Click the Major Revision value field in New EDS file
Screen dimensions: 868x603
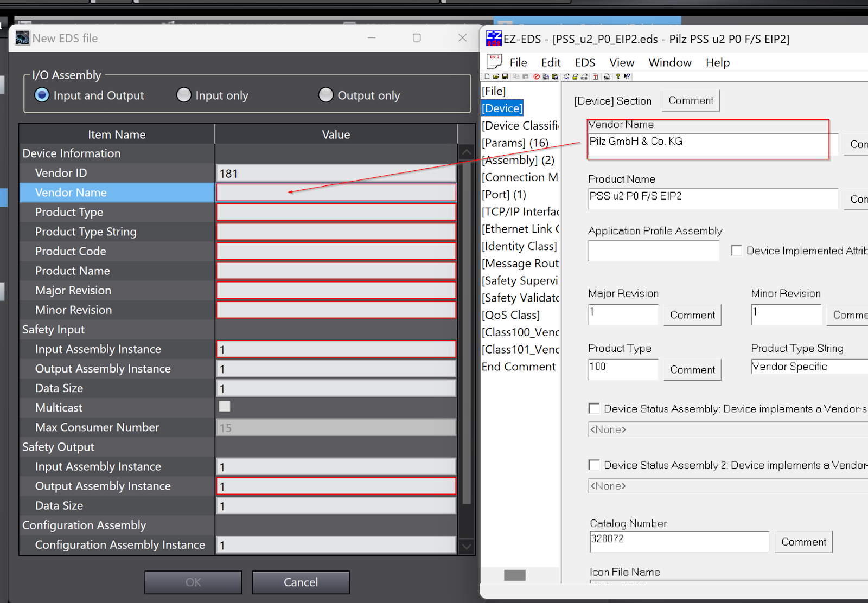336,290
